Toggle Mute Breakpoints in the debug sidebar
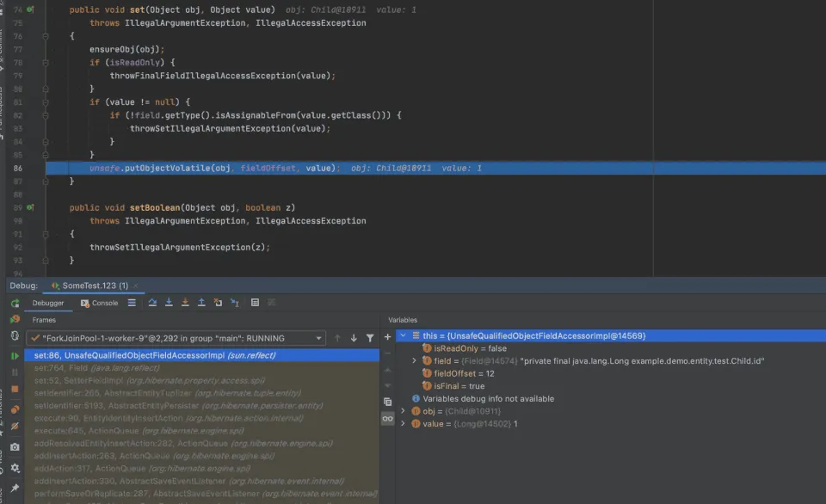The image size is (826, 504). [x=15, y=426]
